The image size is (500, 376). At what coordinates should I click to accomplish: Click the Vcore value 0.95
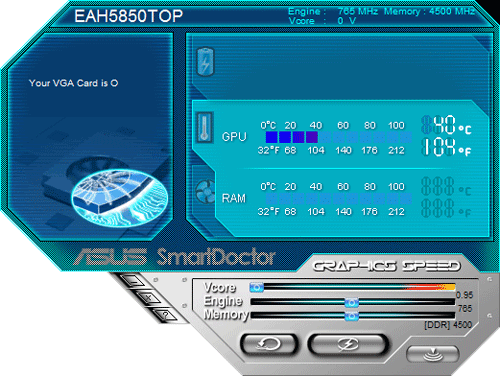tap(464, 295)
